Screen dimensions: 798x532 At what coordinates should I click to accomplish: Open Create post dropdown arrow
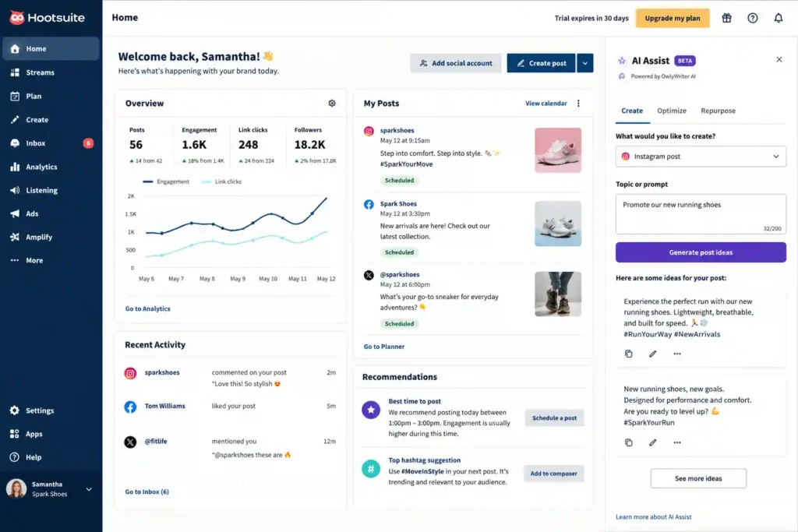click(x=585, y=63)
